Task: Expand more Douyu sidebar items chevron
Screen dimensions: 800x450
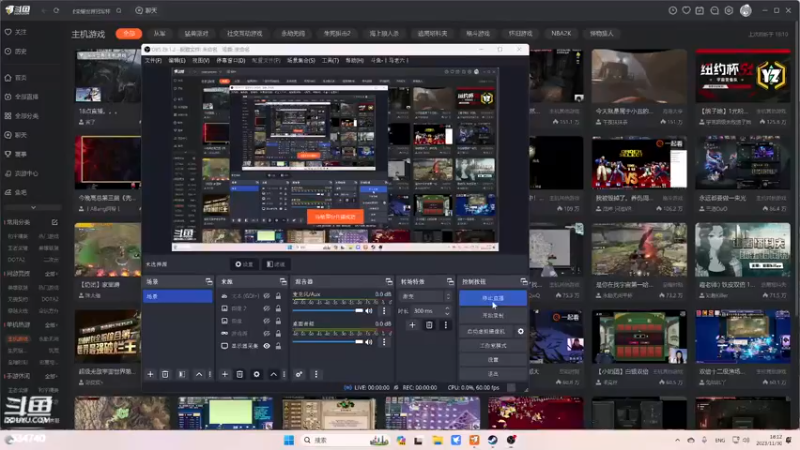Action: point(33,208)
